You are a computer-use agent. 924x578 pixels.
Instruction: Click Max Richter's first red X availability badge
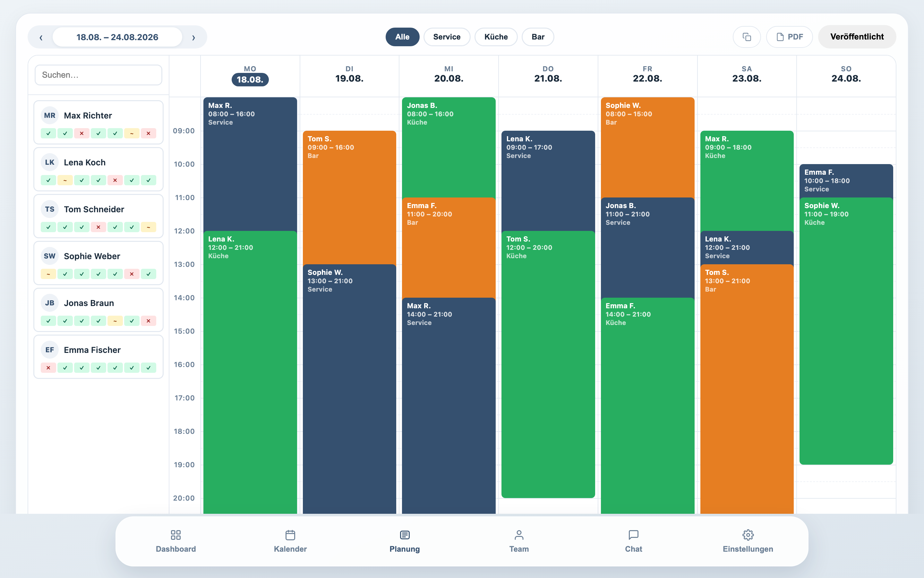click(82, 133)
